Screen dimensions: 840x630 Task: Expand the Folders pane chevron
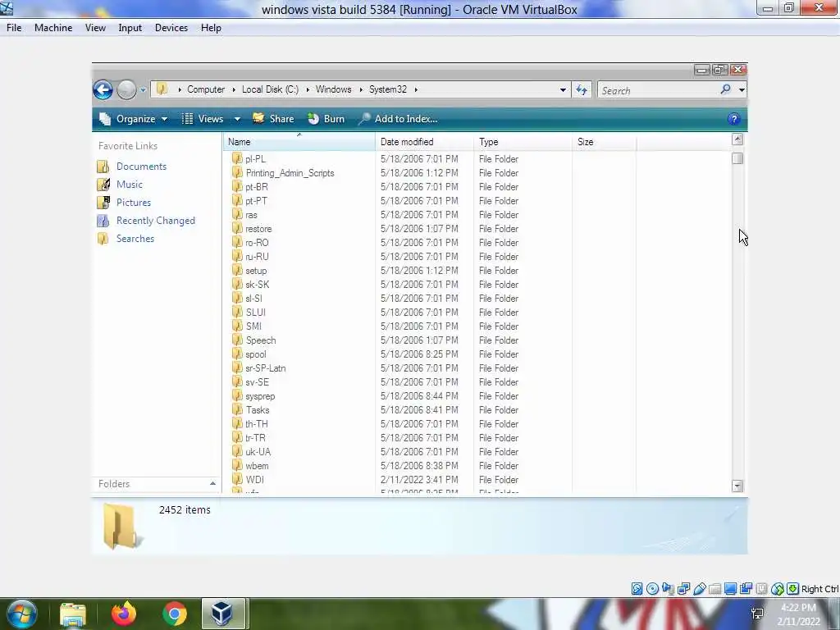click(x=212, y=484)
